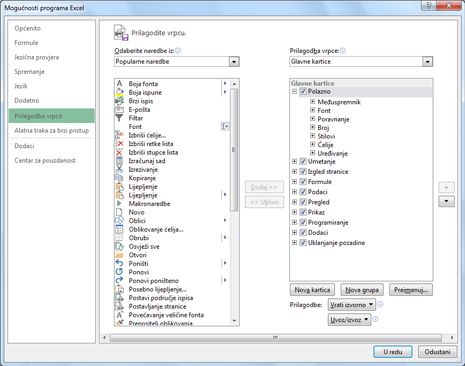Collapse the Polazno tree node

click(294, 91)
